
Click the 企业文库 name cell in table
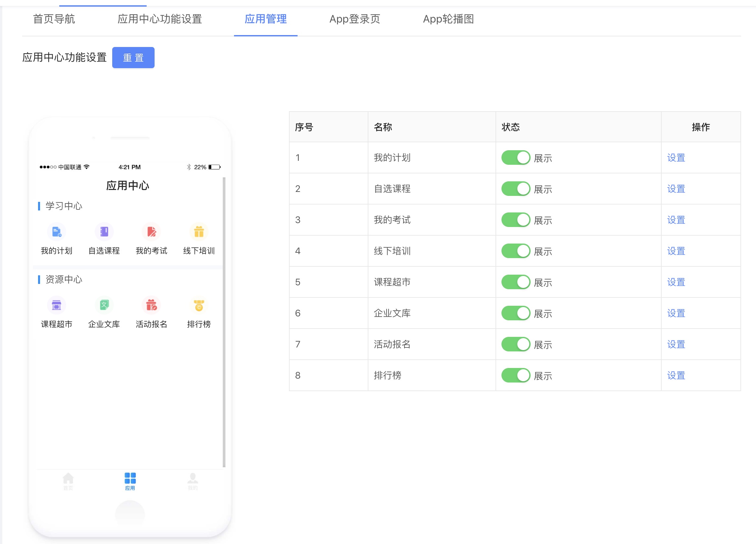pyautogui.click(x=432, y=313)
